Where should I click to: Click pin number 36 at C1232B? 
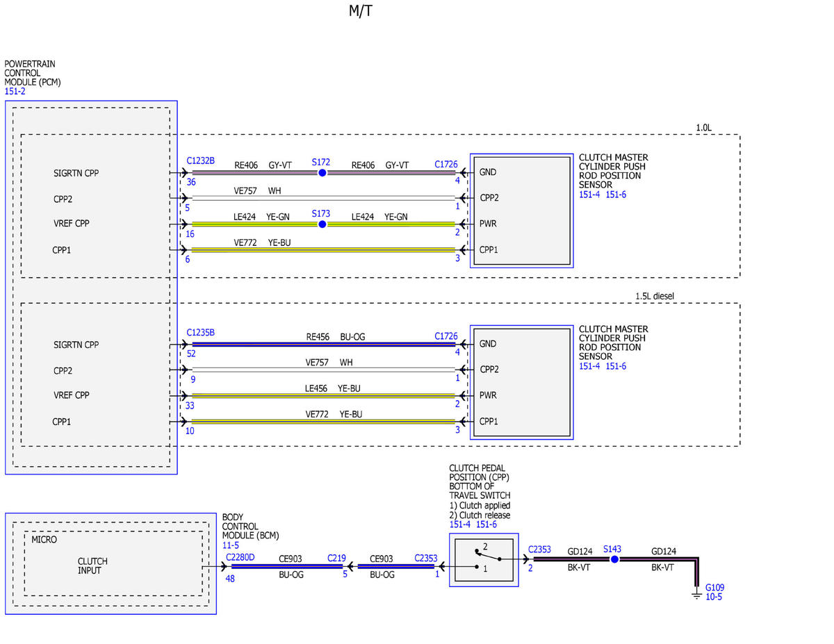191,182
